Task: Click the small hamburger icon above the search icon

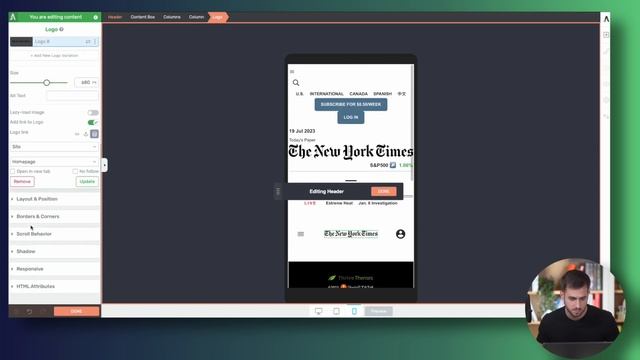Action: pos(292,71)
